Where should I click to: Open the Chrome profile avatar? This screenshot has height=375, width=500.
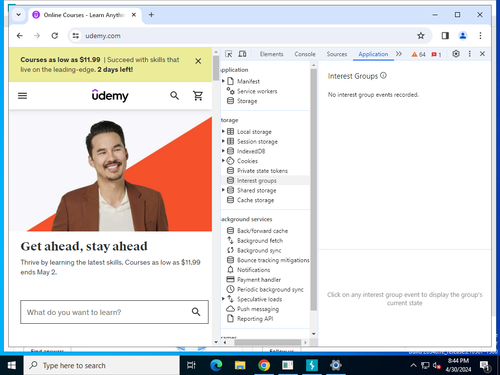tap(463, 36)
